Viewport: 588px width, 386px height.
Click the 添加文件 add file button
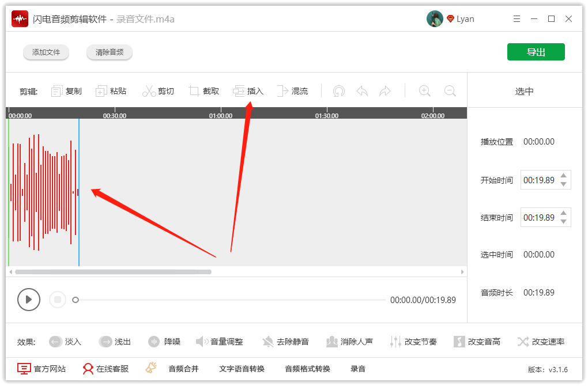(46, 51)
